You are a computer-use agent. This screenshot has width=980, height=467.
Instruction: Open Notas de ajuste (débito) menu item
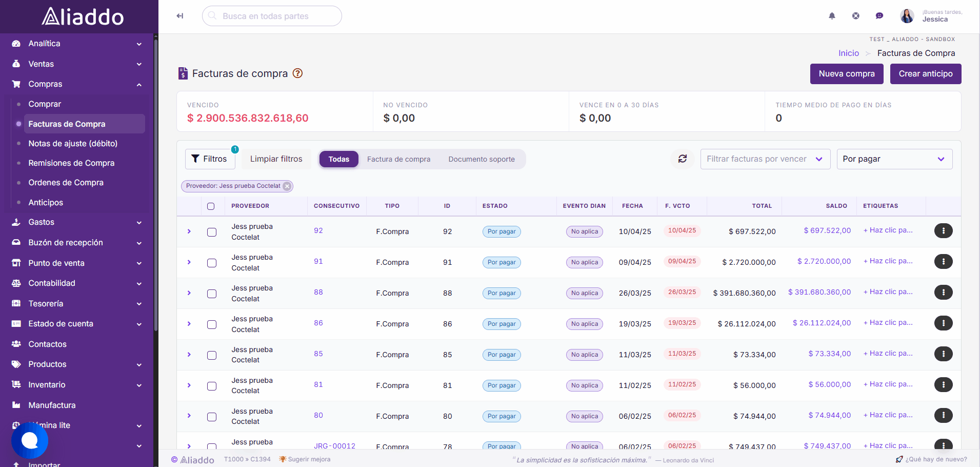pos(73,144)
